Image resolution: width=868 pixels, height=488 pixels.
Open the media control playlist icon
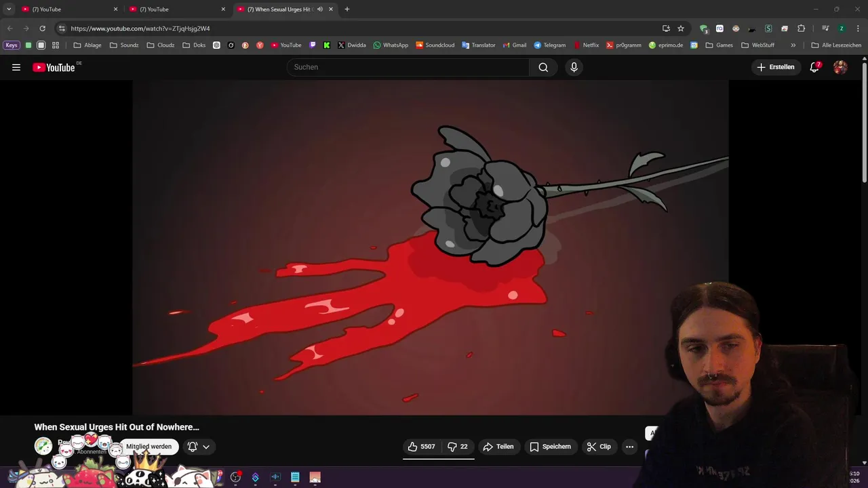(825, 28)
